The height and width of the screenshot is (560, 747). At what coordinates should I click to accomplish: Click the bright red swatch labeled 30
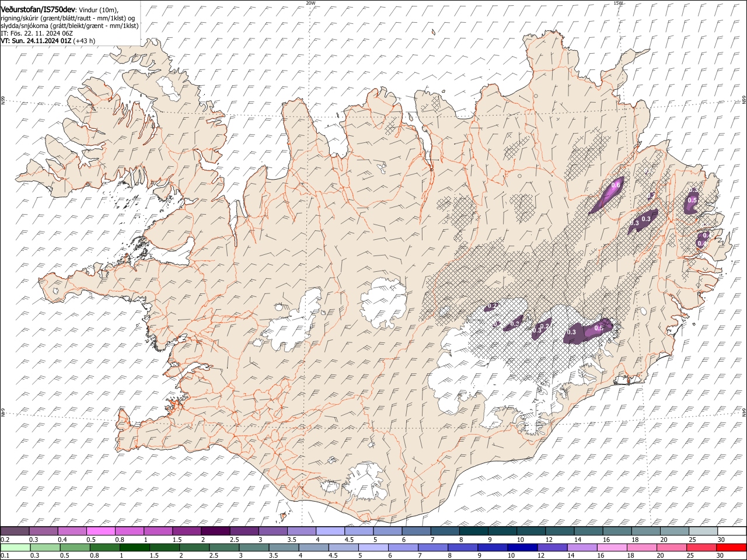coord(730,547)
